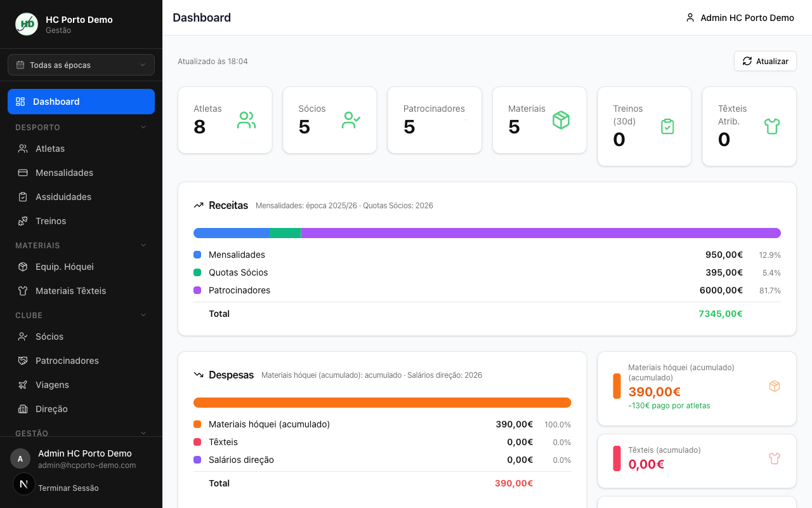Screen dimensions: 812x508
Task: Click the green user-check icon on Sócios card
Action: pos(351,120)
